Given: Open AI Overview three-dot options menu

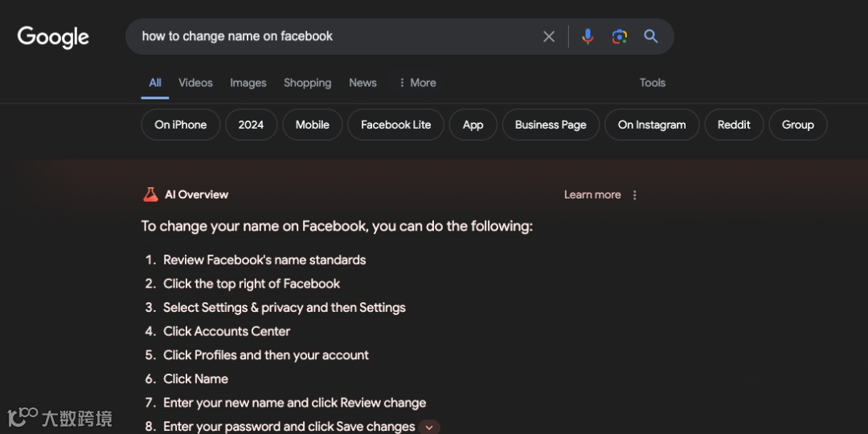Looking at the screenshot, I should coord(635,195).
